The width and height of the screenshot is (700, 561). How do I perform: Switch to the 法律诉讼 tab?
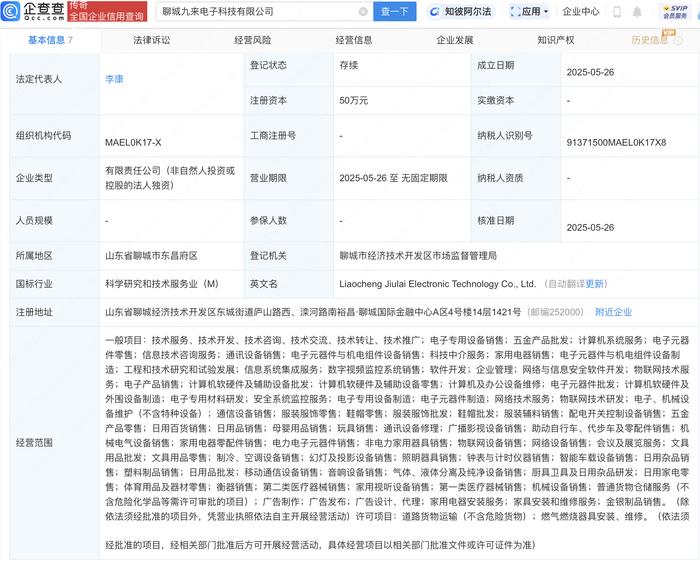click(x=152, y=40)
